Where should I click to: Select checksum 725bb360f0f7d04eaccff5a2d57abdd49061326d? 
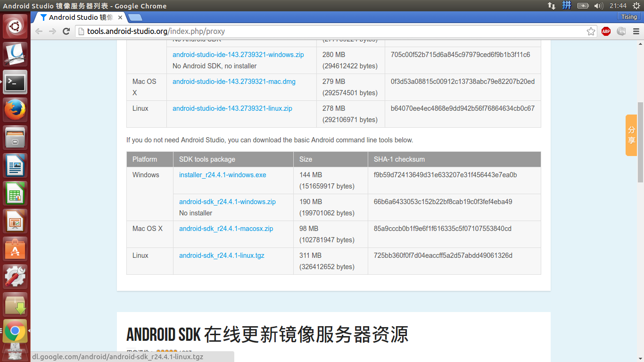(x=443, y=255)
